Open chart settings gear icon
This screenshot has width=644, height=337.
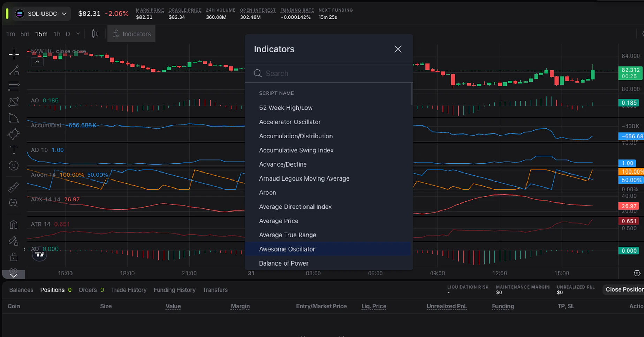(x=637, y=273)
